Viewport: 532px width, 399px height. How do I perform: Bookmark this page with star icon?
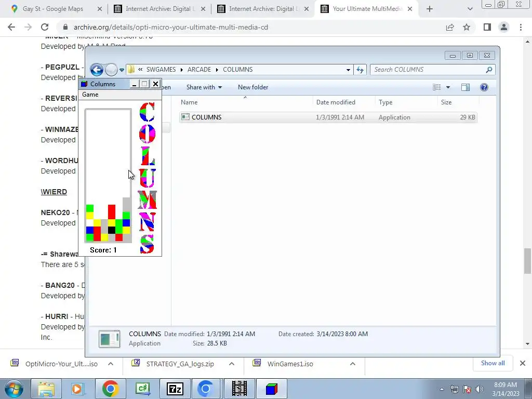pyautogui.click(x=467, y=27)
